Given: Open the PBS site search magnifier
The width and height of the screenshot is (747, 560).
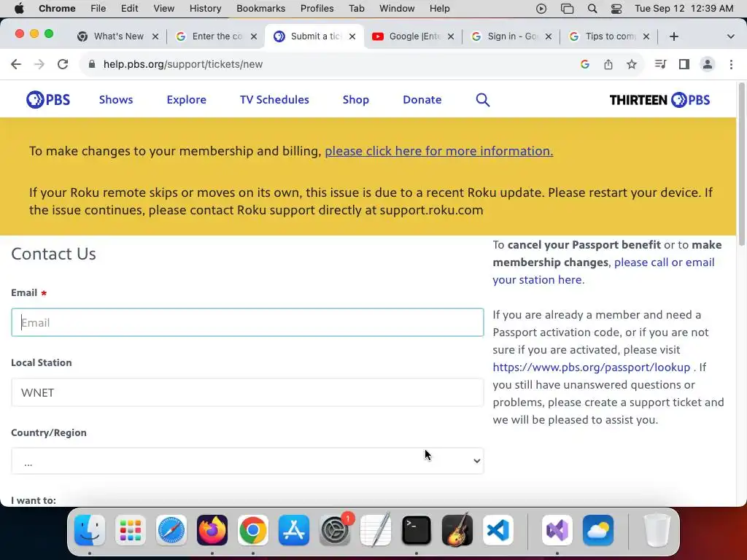Looking at the screenshot, I should click(x=483, y=99).
